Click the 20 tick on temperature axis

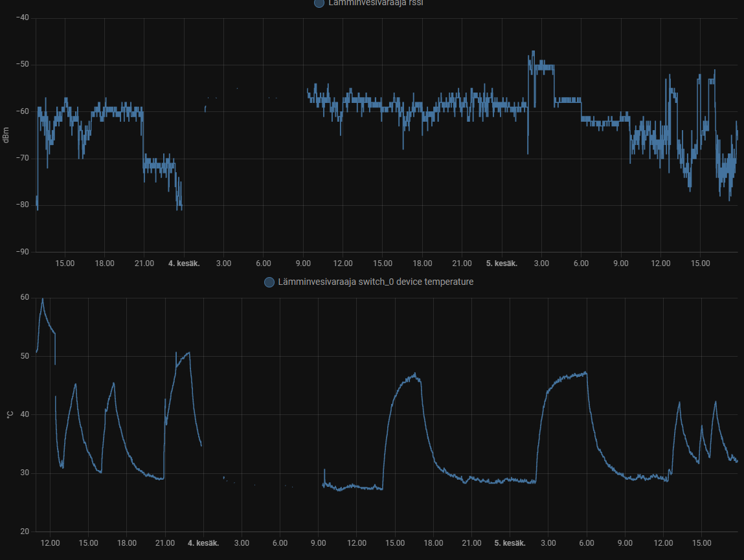click(x=25, y=532)
